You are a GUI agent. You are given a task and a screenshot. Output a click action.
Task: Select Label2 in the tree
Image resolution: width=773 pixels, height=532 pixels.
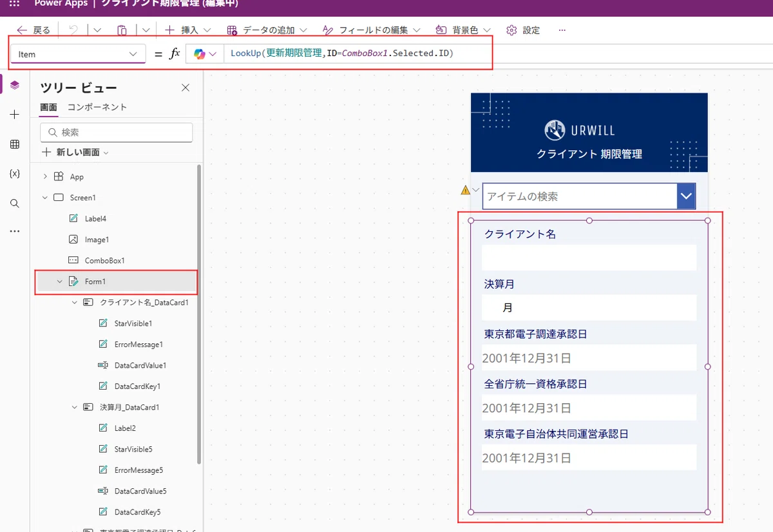(x=125, y=428)
